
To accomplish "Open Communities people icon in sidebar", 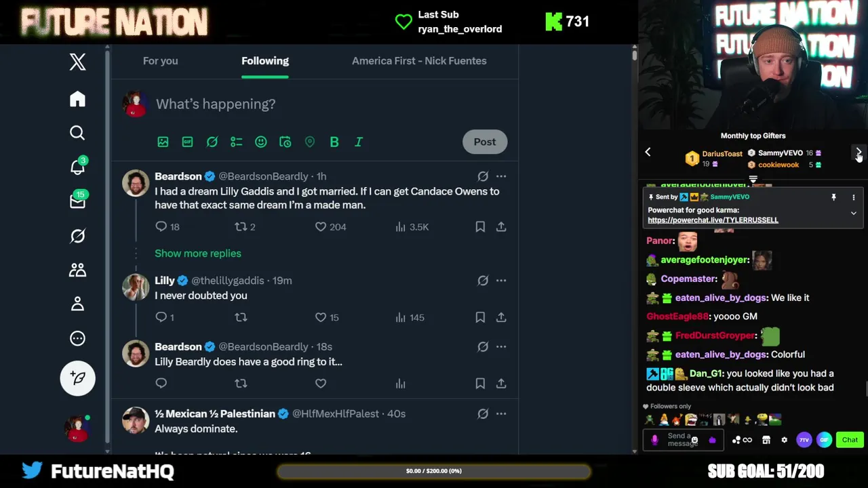I will click(x=77, y=270).
